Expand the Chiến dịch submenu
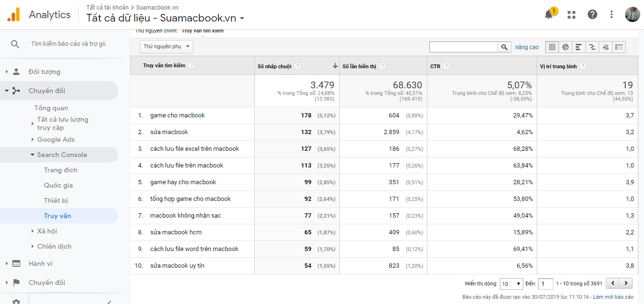Viewport: 644px width, 304px height. coord(32,246)
